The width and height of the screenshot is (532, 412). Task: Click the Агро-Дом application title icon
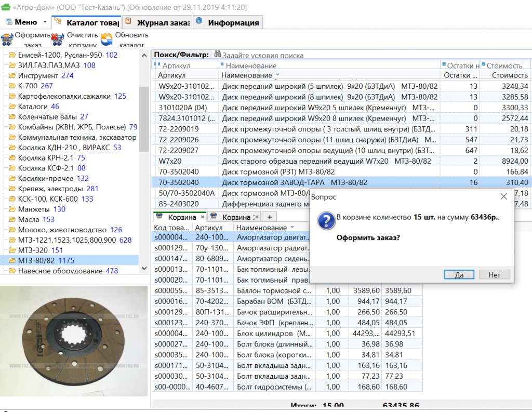[6, 7]
